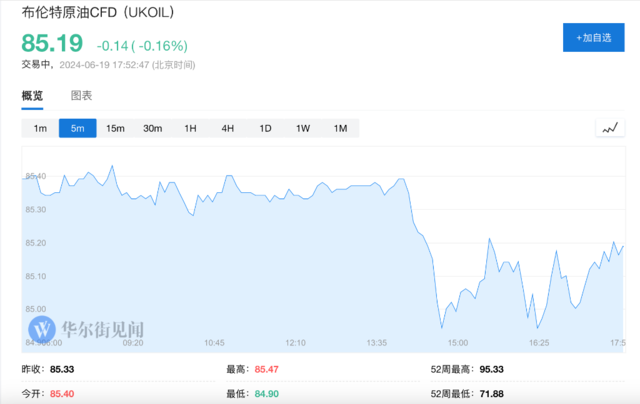Click the 13:35 time axis label
The width and height of the screenshot is (640, 404).
coord(378,343)
